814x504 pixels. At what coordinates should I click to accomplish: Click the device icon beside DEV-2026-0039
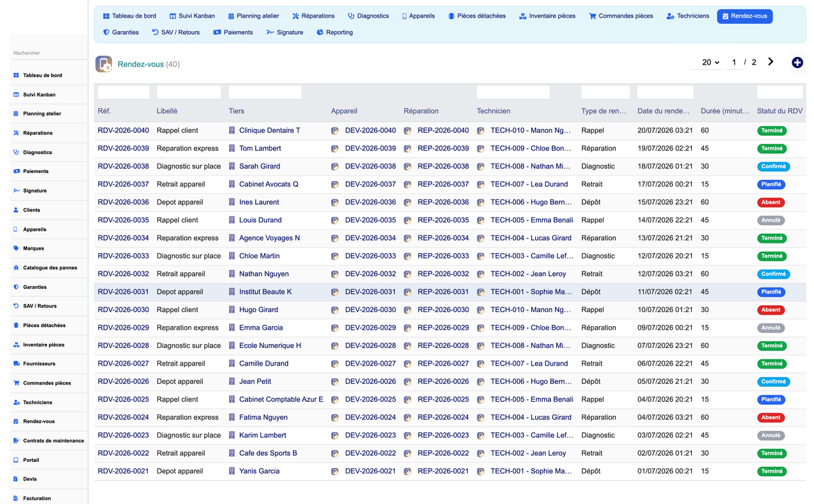[335, 149]
